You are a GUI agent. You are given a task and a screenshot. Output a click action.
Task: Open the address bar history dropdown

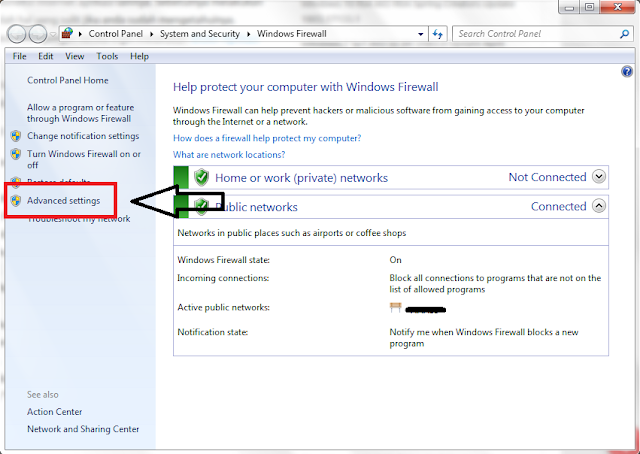tap(420, 34)
